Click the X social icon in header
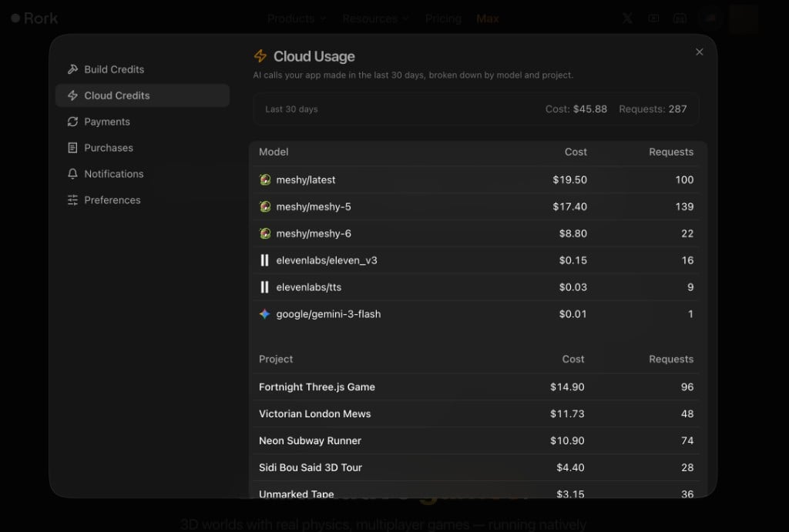 click(627, 18)
